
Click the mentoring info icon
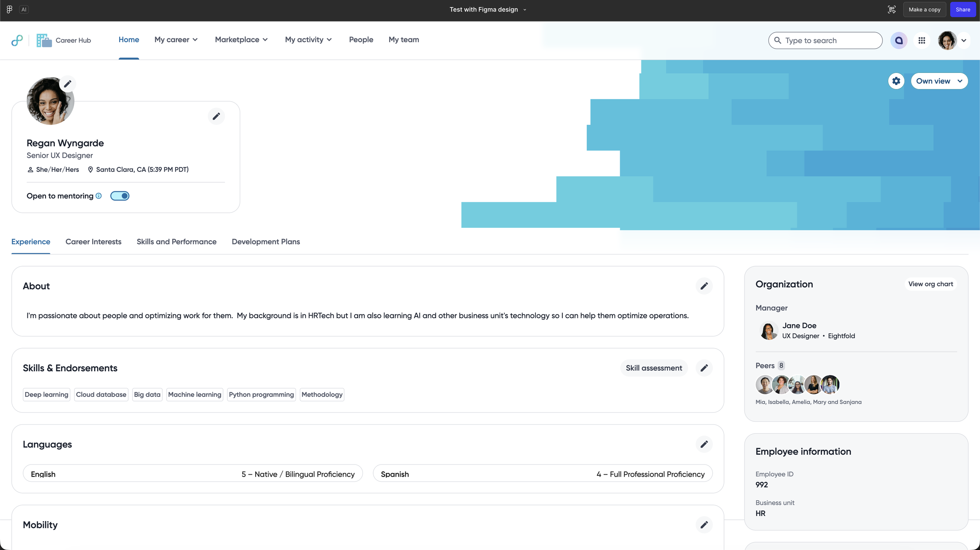coord(99,196)
